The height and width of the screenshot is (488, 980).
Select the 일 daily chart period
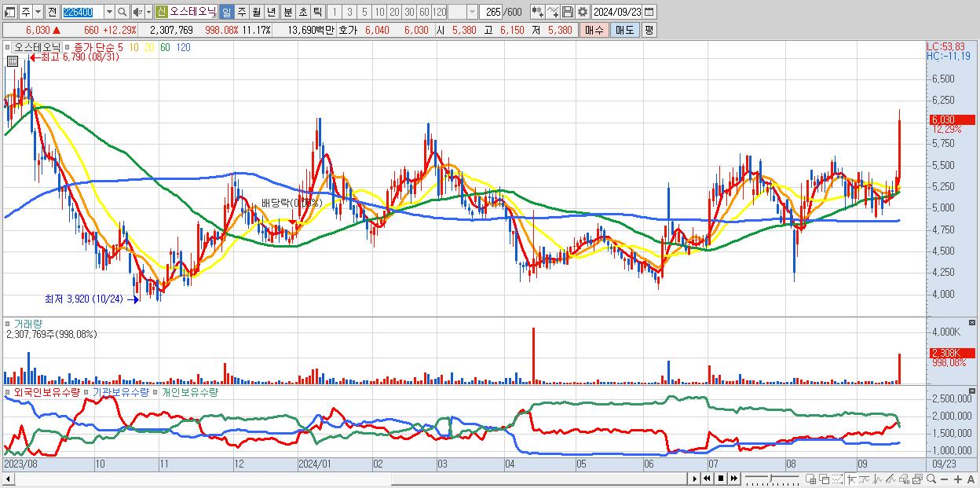tap(226, 12)
